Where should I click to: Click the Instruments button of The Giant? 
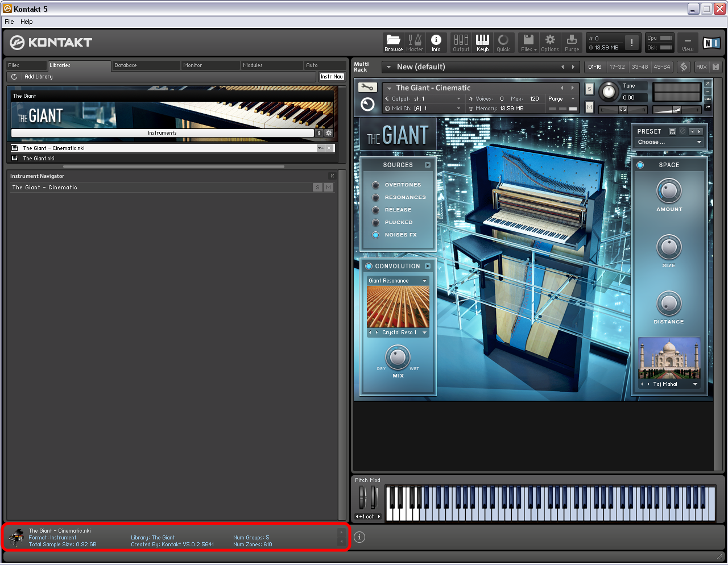pyautogui.click(x=162, y=133)
